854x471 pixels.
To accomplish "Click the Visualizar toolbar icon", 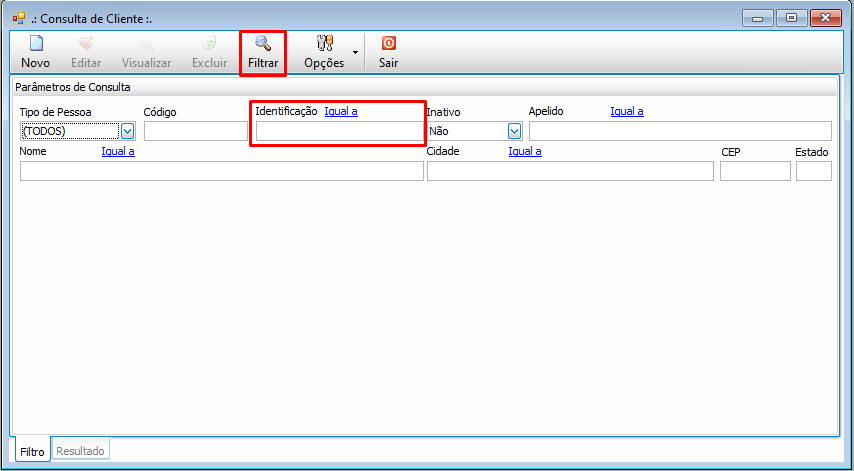I will point(147,42).
